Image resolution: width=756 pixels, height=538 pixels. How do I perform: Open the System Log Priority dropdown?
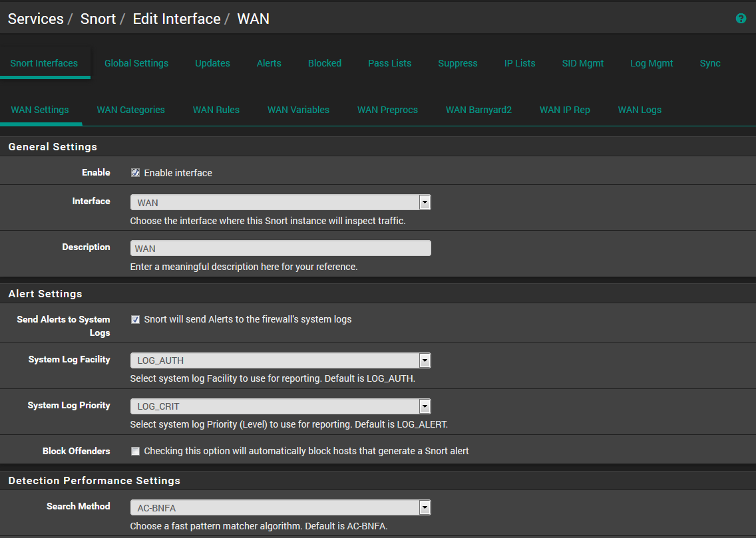point(281,406)
